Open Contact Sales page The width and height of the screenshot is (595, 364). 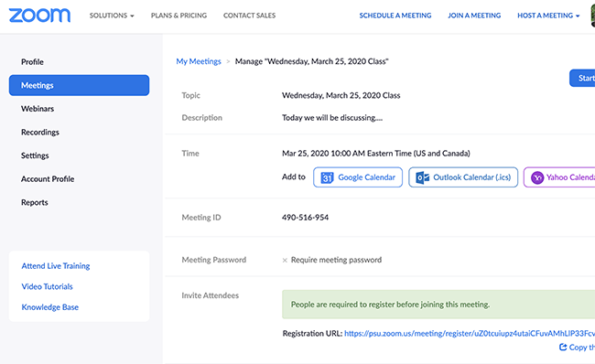249,16
